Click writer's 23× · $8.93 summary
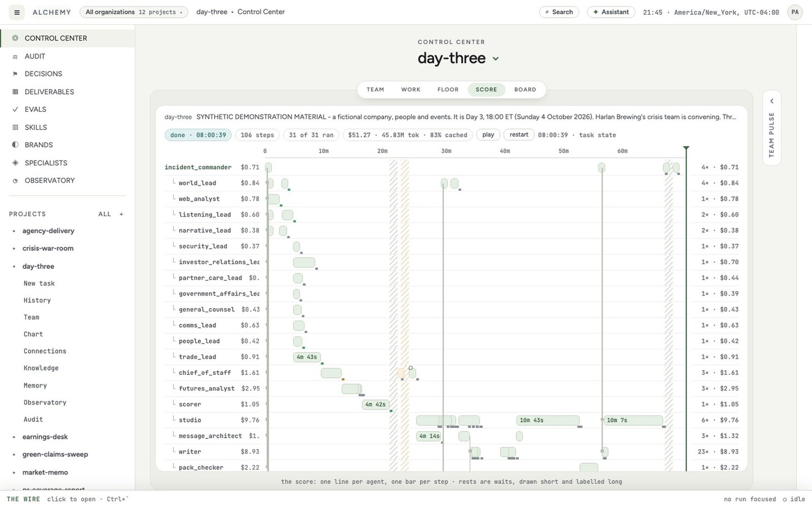This screenshot has height=508, width=812. [x=718, y=452]
